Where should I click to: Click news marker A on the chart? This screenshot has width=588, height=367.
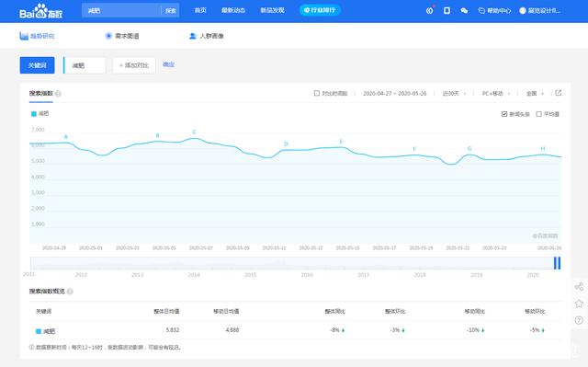[x=66, y=137]
